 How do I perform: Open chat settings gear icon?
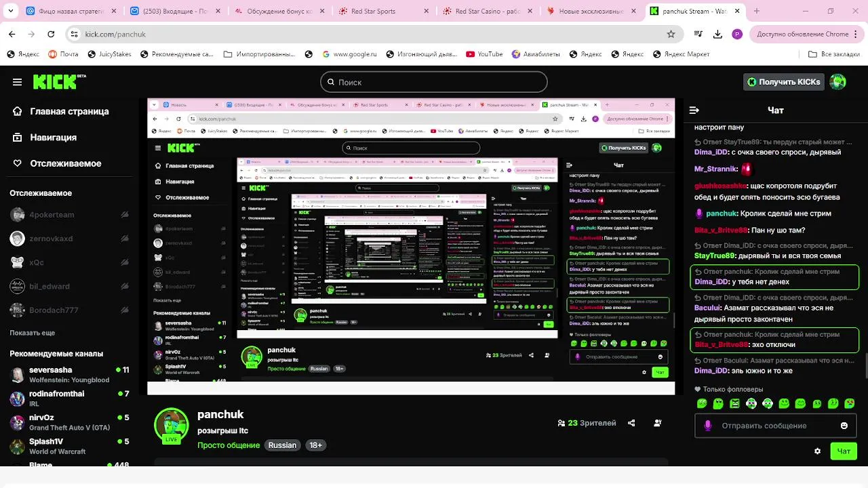(x=817, y=451)
